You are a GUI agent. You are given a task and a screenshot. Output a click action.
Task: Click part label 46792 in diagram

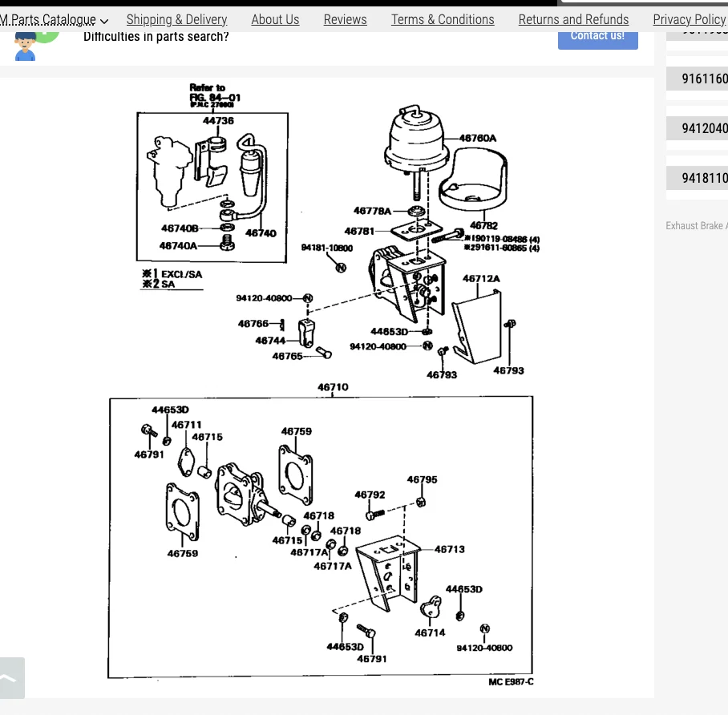pyautogui.click(x=370, y=495)
